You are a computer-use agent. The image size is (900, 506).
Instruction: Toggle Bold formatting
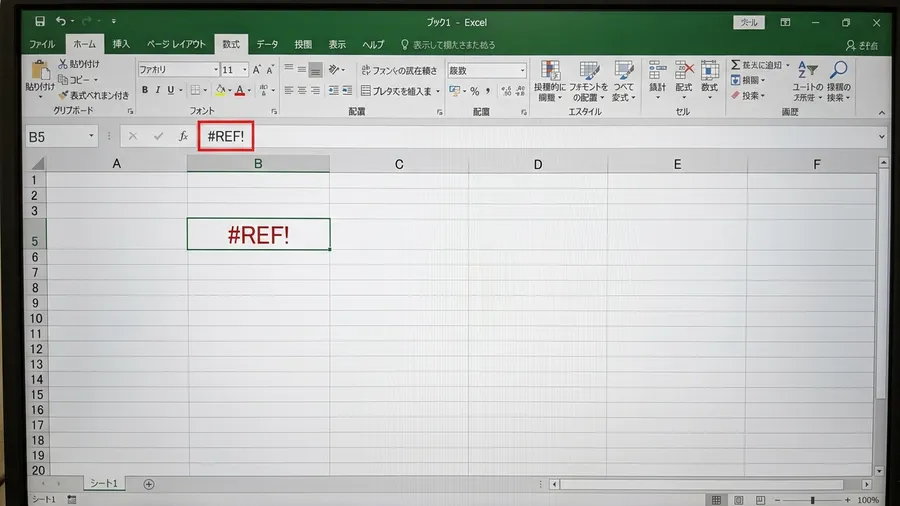coord(145,90)
